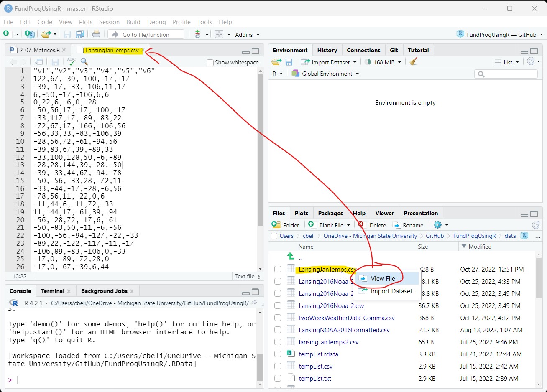Open the 168 MiB memory usage dropdown
This screenshot has height=392, width=547.
(x=383, y=62)
